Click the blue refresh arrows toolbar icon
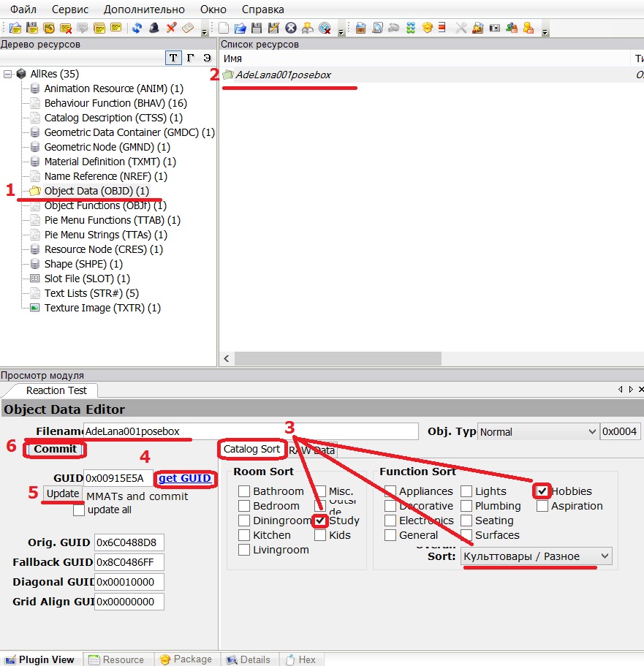644x666 pixels. click(137, 29)
